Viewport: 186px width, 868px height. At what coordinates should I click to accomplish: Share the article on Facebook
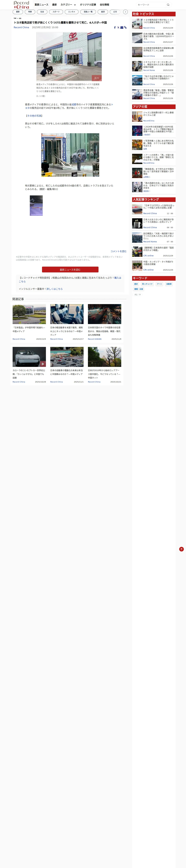[115, 28]
